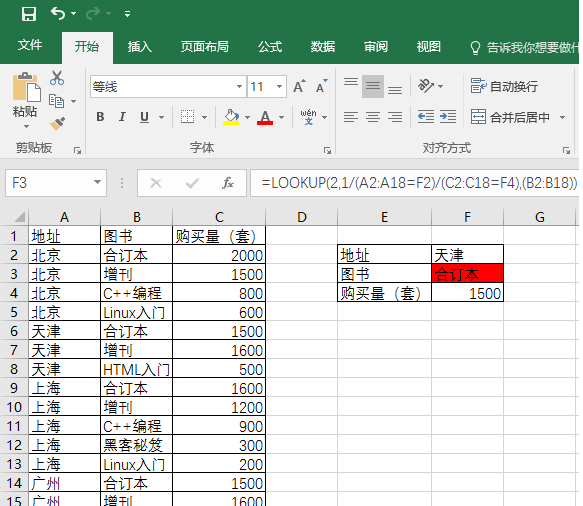Click the Redo arrow icon

click(93, 14)
